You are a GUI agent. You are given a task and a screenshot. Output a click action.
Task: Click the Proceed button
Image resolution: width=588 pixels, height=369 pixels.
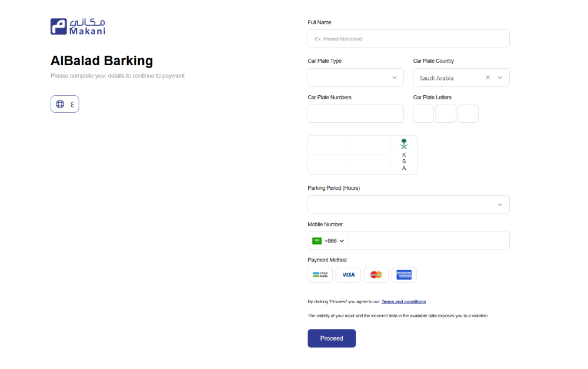click(x=332, y=338)
